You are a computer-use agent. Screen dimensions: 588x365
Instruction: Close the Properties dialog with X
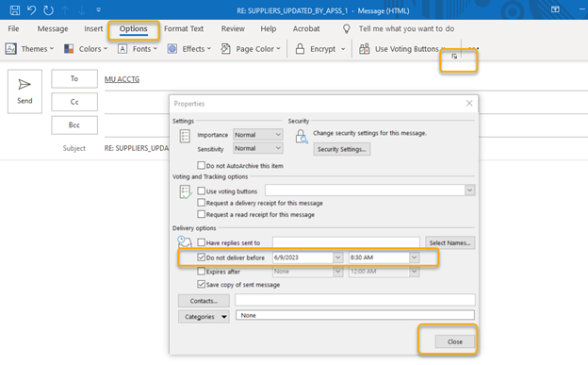click(469, 103)
